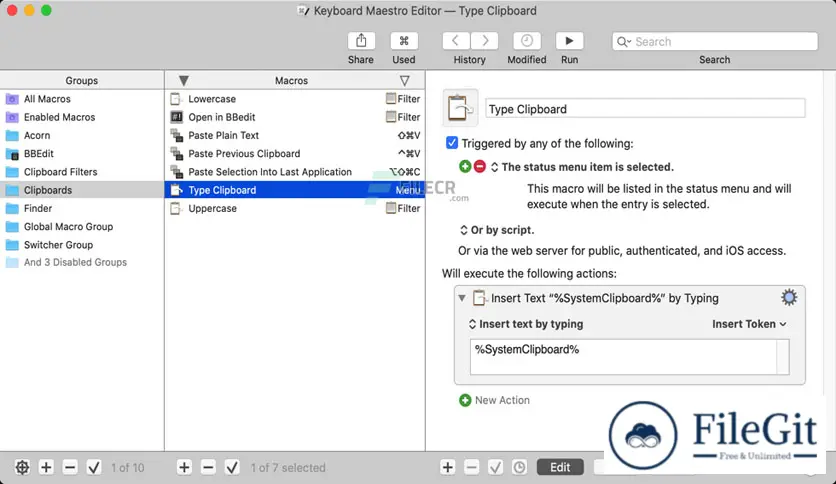Open the groups target settings icon
Image resolution: width=836 pixels, height=484 pixels.
point(22,467)
